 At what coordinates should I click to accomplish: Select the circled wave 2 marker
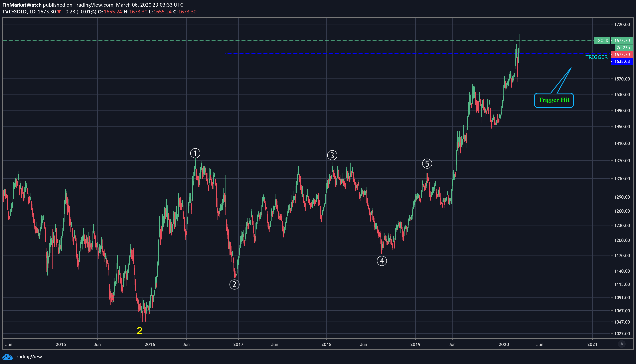234,285
